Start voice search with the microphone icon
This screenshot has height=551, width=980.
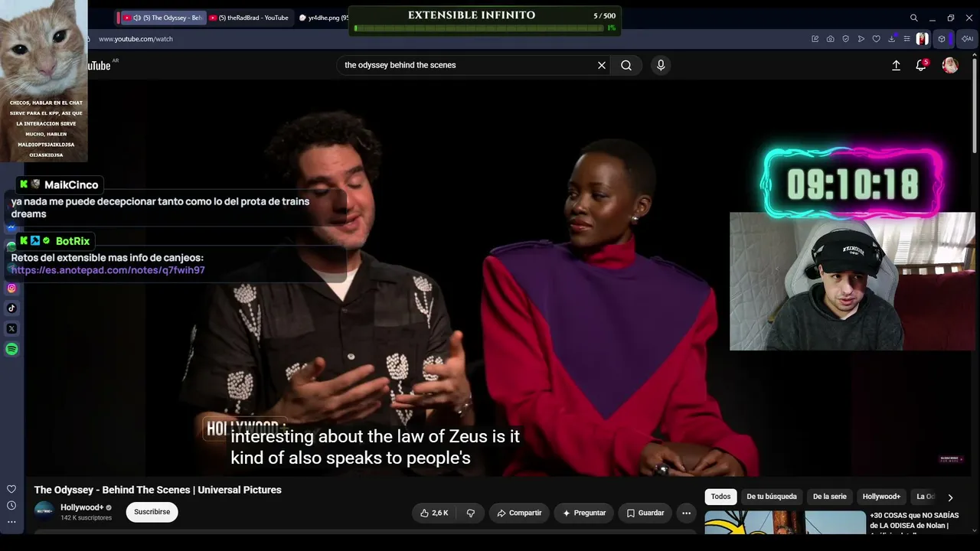[x=661, y=65]
